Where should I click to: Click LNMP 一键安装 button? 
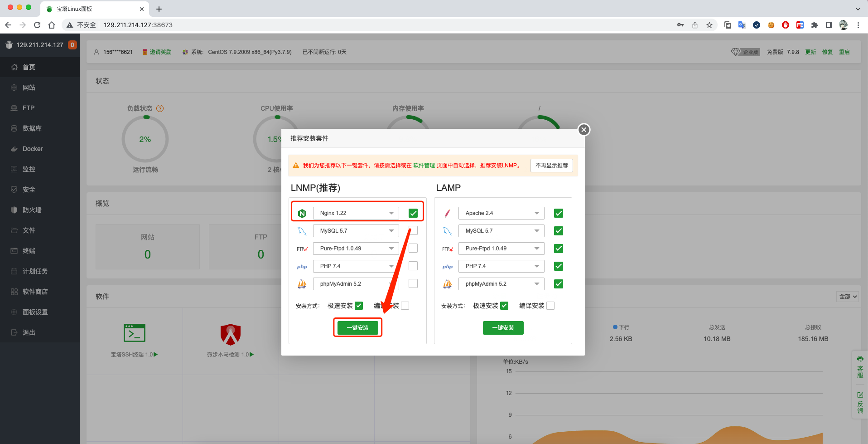pos(358,328)
